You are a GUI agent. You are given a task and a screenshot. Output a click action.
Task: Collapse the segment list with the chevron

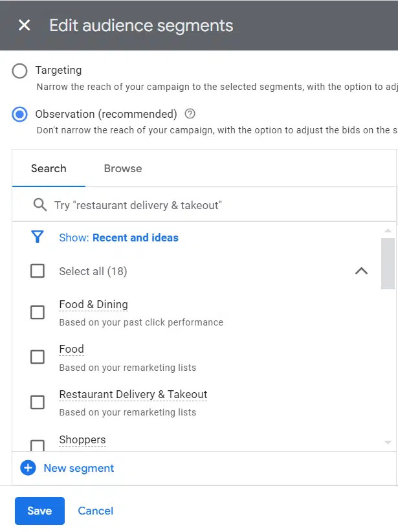pos(361,271)
